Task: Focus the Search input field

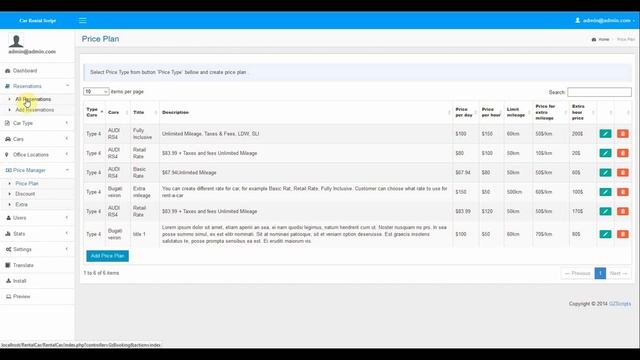Action: pyautogui.click(x=599, y=92)
